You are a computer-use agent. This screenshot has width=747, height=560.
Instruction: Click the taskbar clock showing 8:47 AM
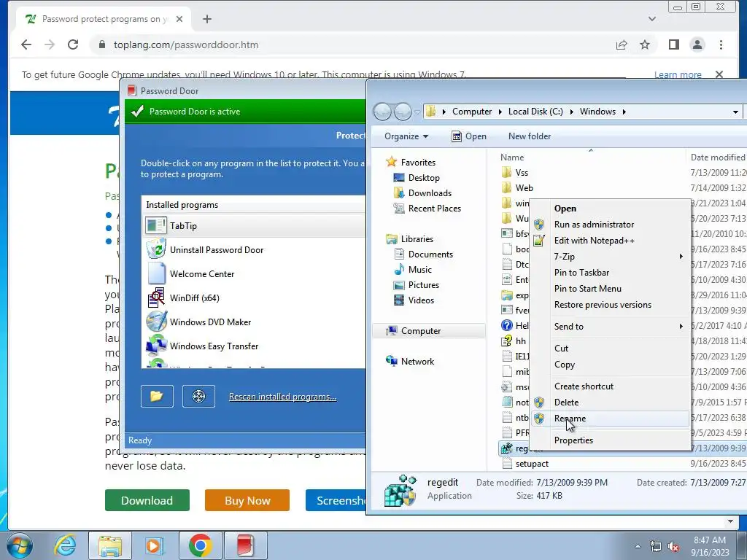coord(710,545)
